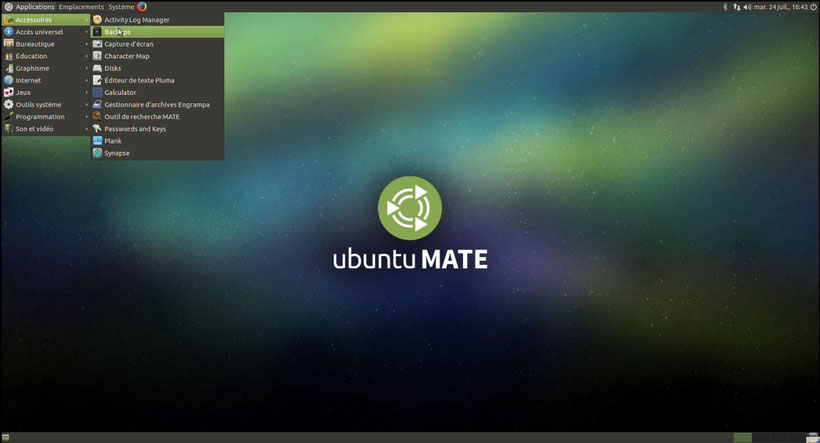Click the date and time clock
The image size is (820, 443).
point(781,7)
